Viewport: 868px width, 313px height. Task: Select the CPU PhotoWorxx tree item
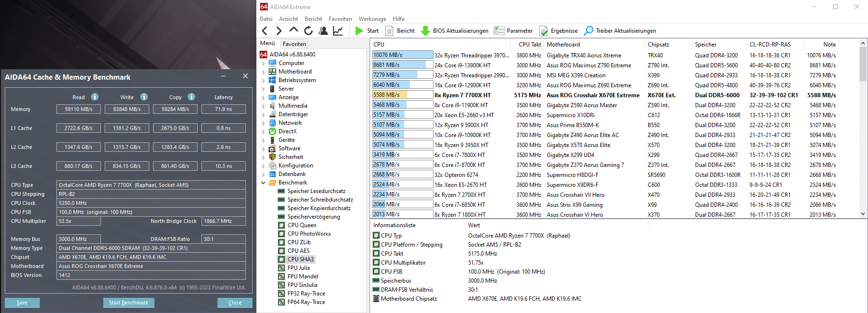click(x=309, y=234)
